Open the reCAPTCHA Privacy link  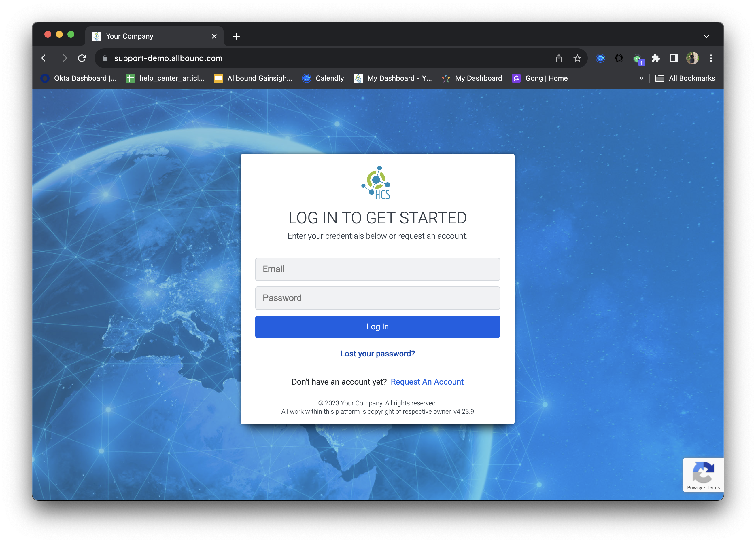click(694, 488)
